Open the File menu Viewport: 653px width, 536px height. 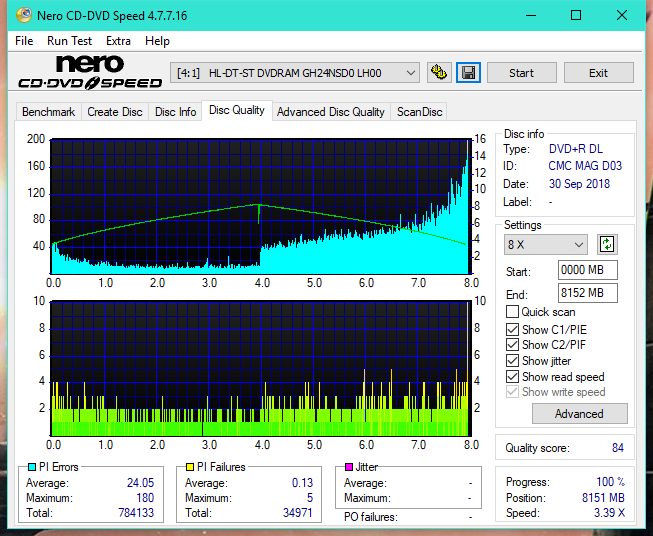coord(24,41)
